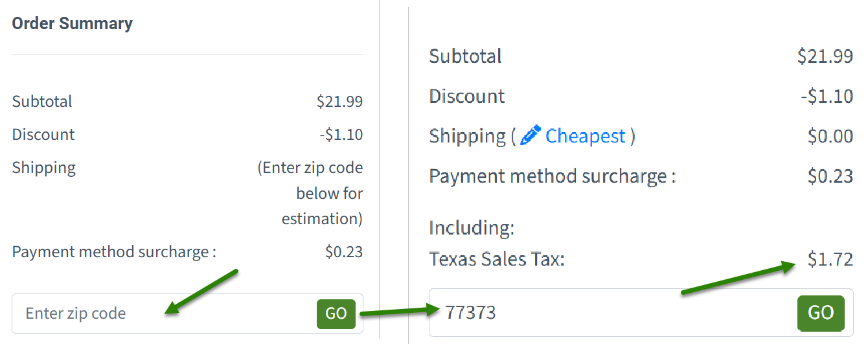Click the zip field containing 77373
Image resolution: width=868 pixels, height=344 pixels.
coord(612,313)
